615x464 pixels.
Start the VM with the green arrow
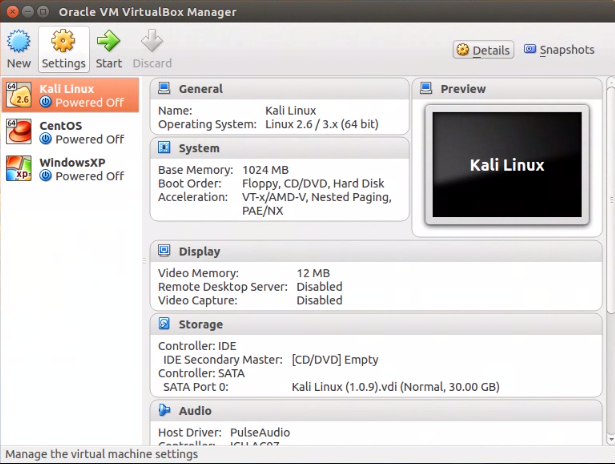tap(108, 41)
